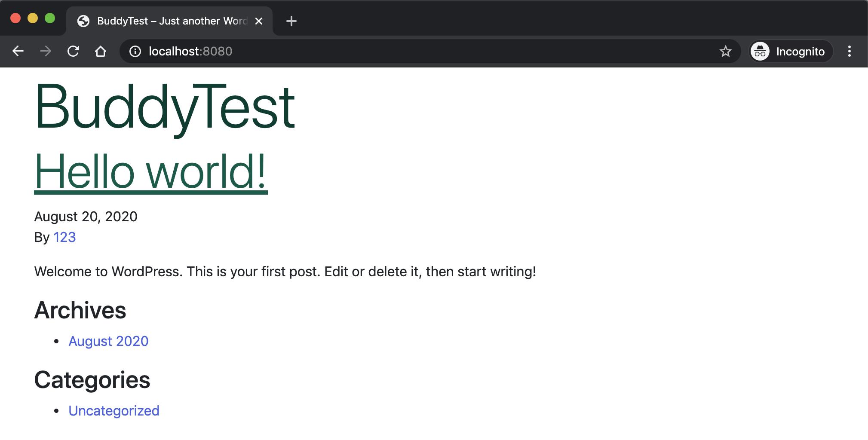The width and height of the screenshot is (868, 440).
Task: Close the BuddyTest tab
Action: 259,21
